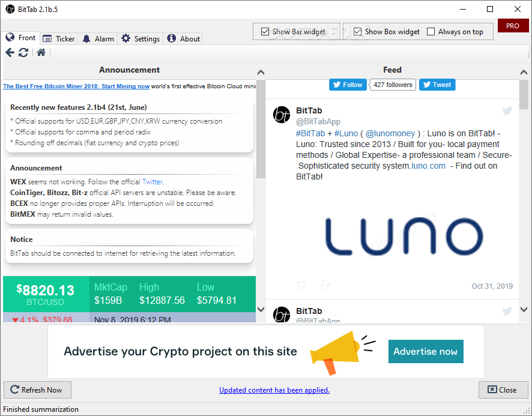The height and width of the screenshot is (416, 532).
Task: Click the BitTab title bar logo
Action: coord(10,9)
